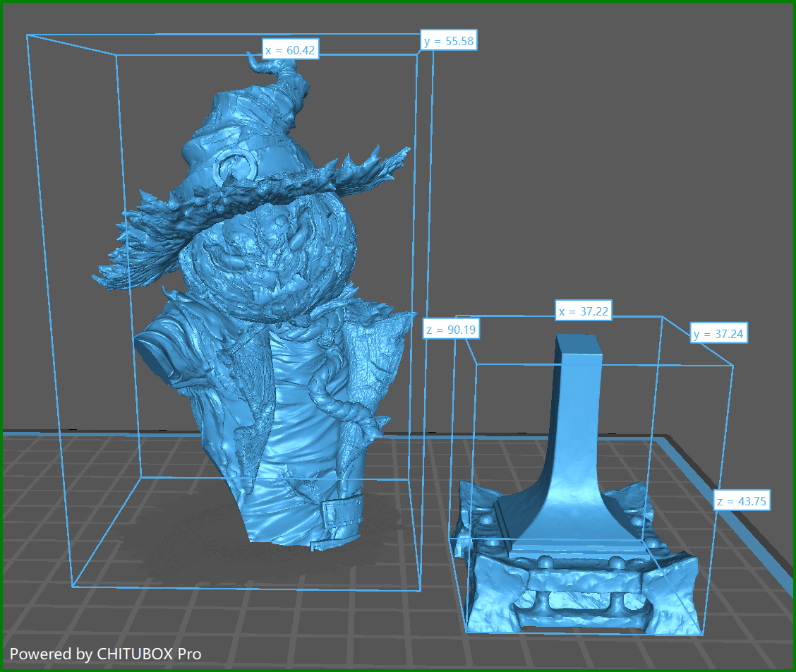Click the x = 37.22 dimension label
796x672 pixels.
[x=583, y=311]
